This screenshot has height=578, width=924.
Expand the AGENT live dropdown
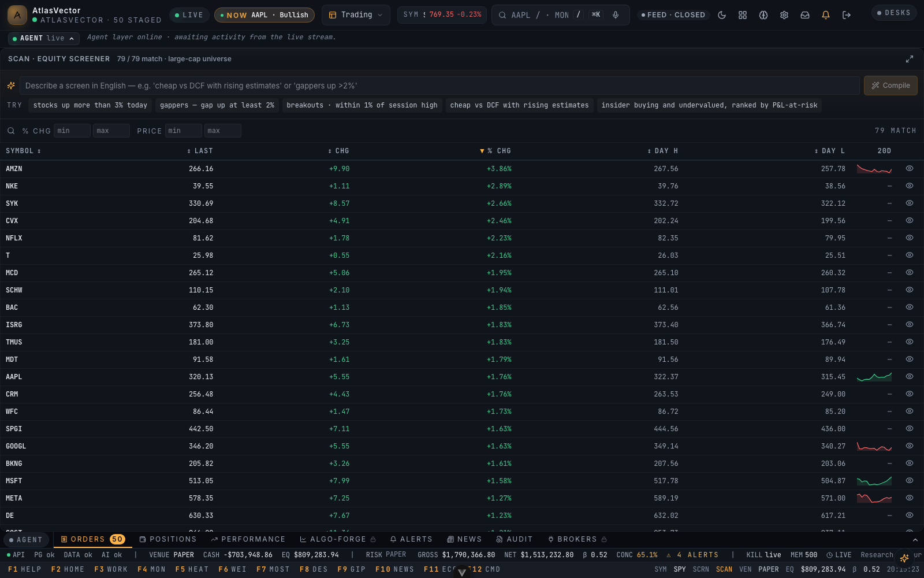tap(44, 38)
